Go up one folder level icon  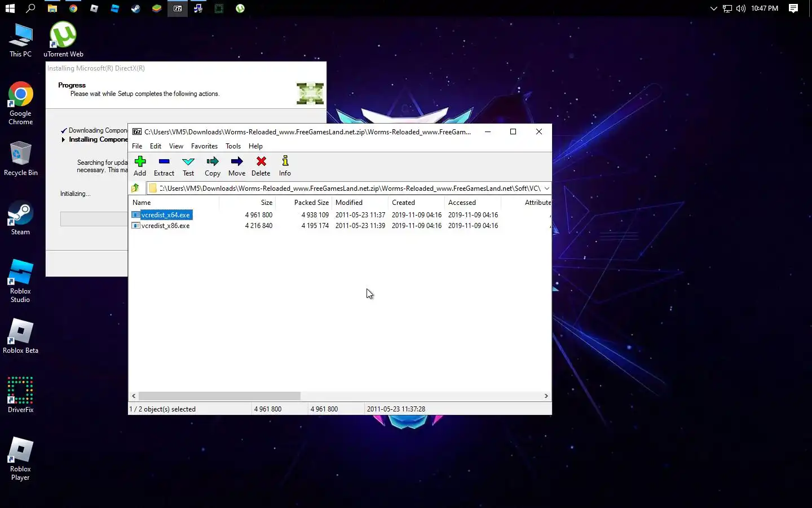pyautogui.click(x=135, y=188)
